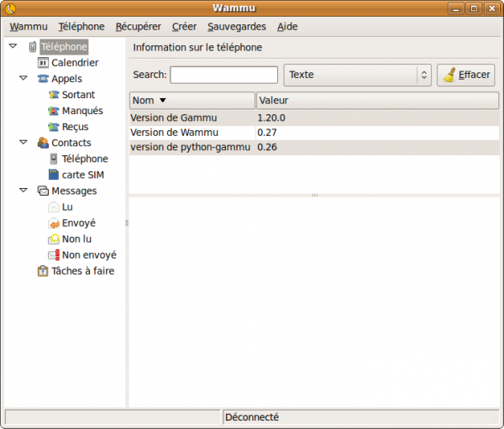The height and width of the screenshot is (429, 504).
Task: Click the broom icon on Effacer
Action: point(449,75)
